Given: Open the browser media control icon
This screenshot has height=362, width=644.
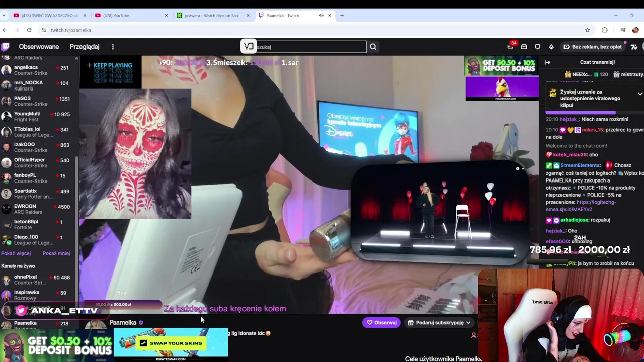Looking at the screenshot, I should coord(623,30).
